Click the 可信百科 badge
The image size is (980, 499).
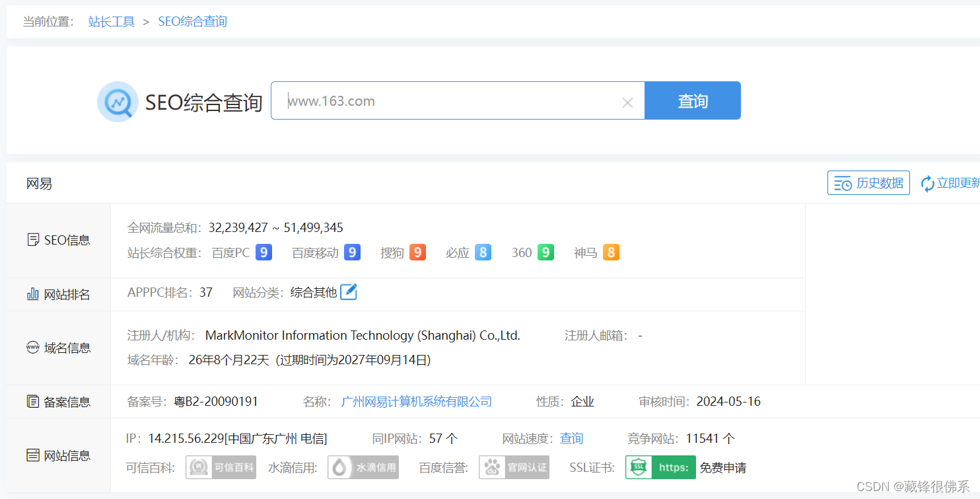point(221,467)
